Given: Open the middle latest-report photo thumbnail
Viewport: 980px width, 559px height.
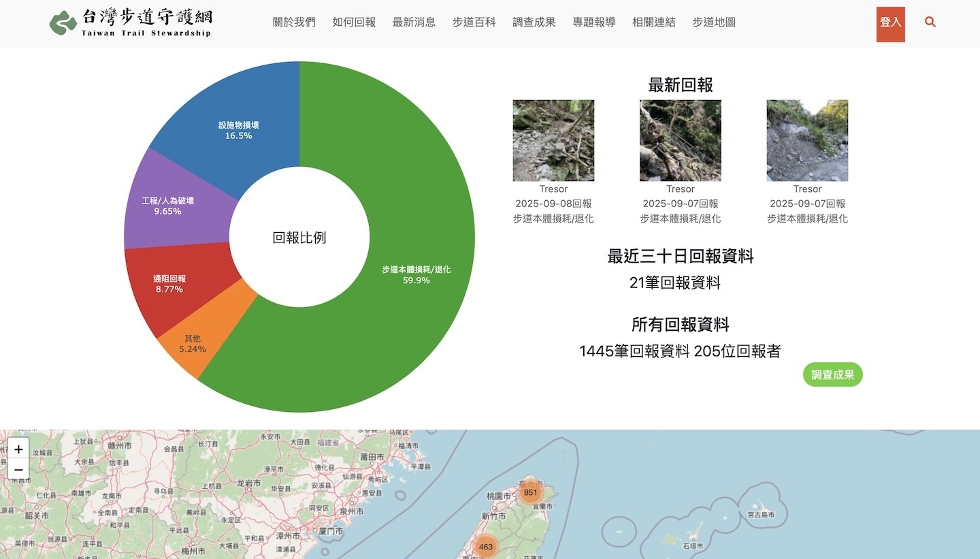Looking at the screenshot, I should coord(680,140).
